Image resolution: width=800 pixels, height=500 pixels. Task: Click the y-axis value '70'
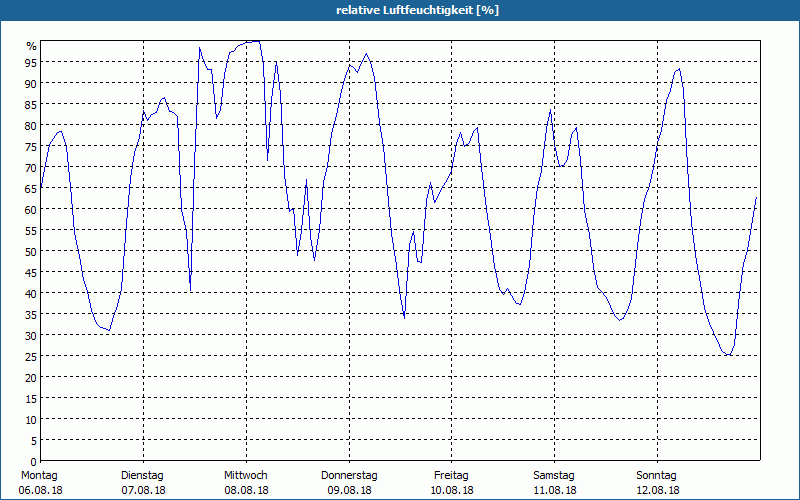tap(31, 168)
